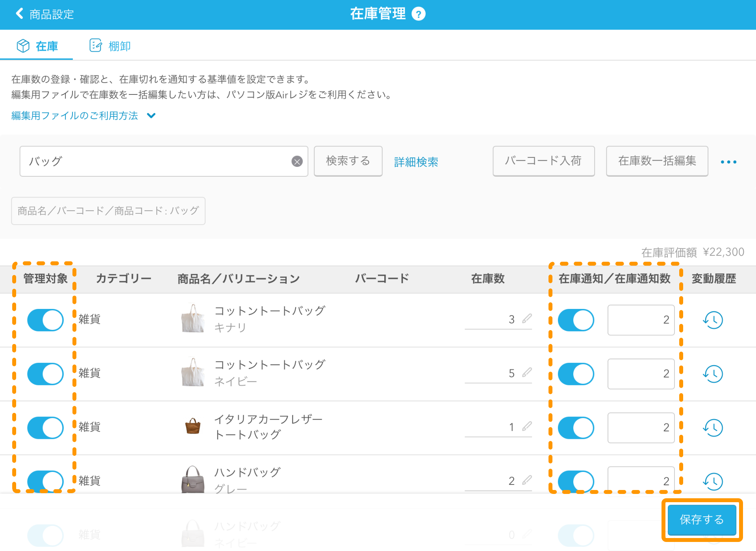The width and height of the screenshot is (756, 551).
Task: Select product name イタリアカーフレザートートバッグ
Action: [x=268, y=427]
